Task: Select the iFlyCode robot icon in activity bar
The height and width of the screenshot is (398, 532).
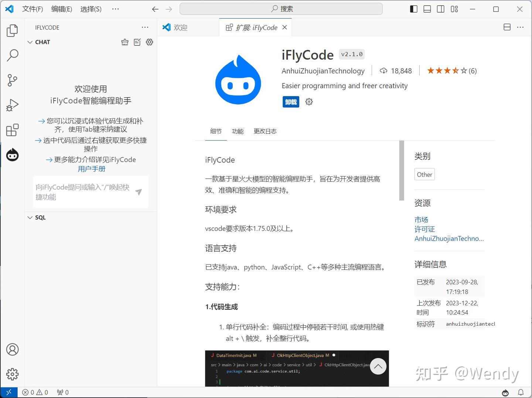Action: [12, 155]
